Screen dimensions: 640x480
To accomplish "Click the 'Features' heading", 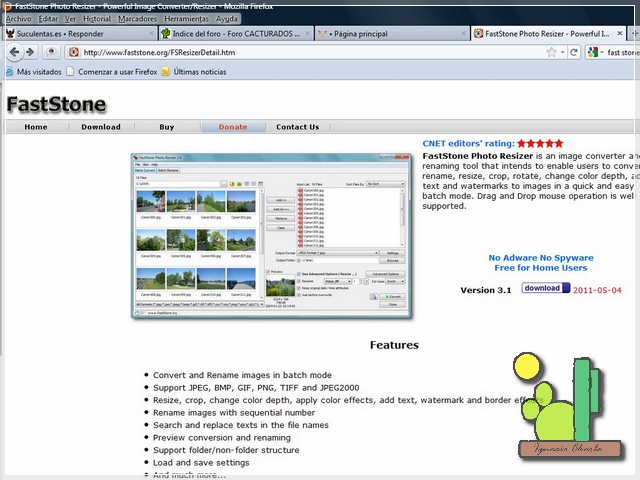I will point(394,345).
